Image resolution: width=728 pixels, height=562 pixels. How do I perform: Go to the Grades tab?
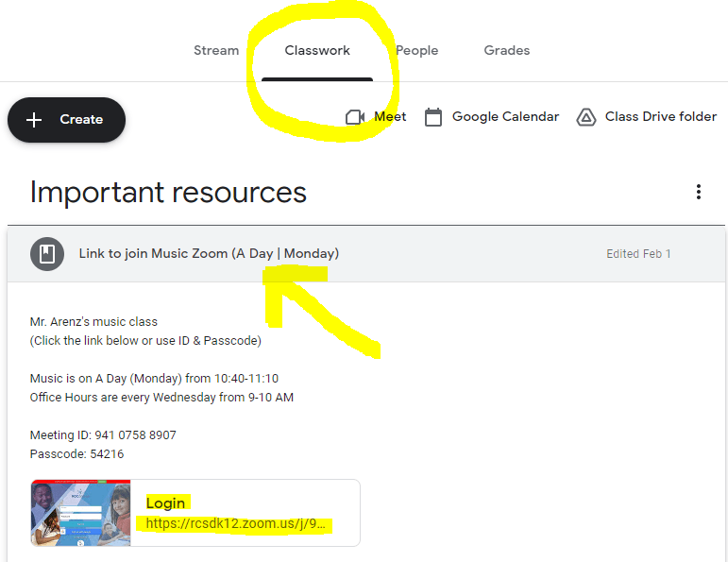coord(506,50)
